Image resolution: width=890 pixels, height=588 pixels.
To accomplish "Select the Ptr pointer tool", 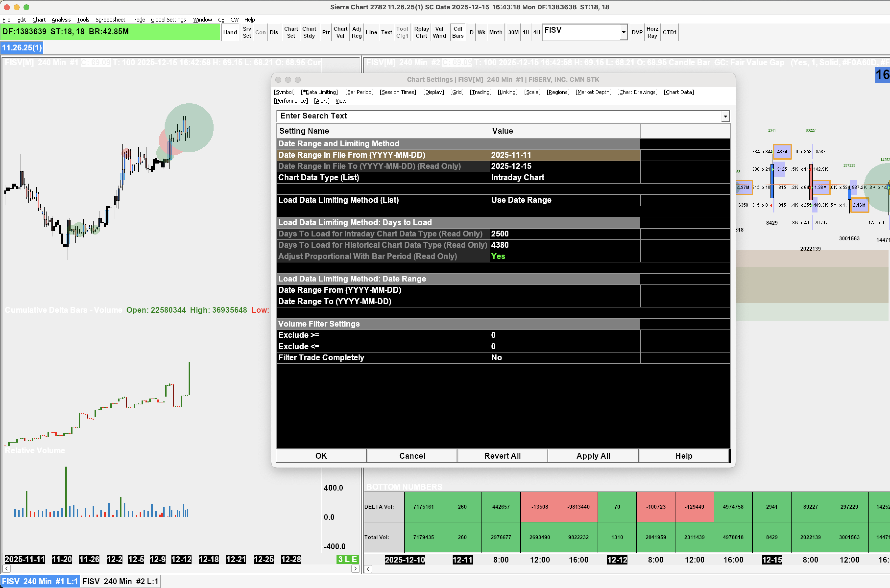I will coord(326,32).
